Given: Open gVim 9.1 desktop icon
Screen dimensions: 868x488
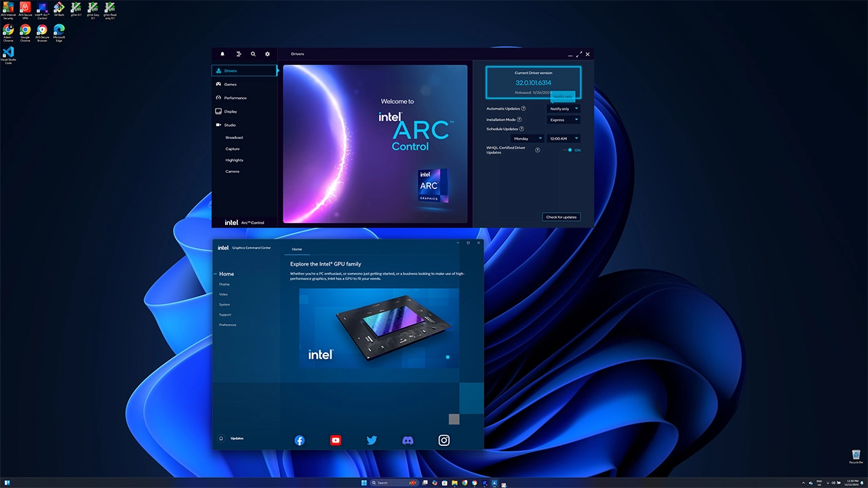Looking at the screenshot, I should 76,10.
